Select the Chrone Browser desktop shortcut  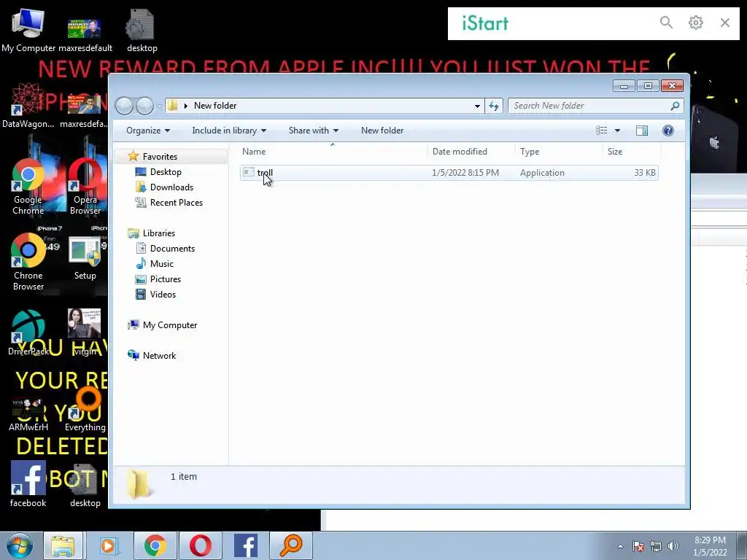pos(28,262)
